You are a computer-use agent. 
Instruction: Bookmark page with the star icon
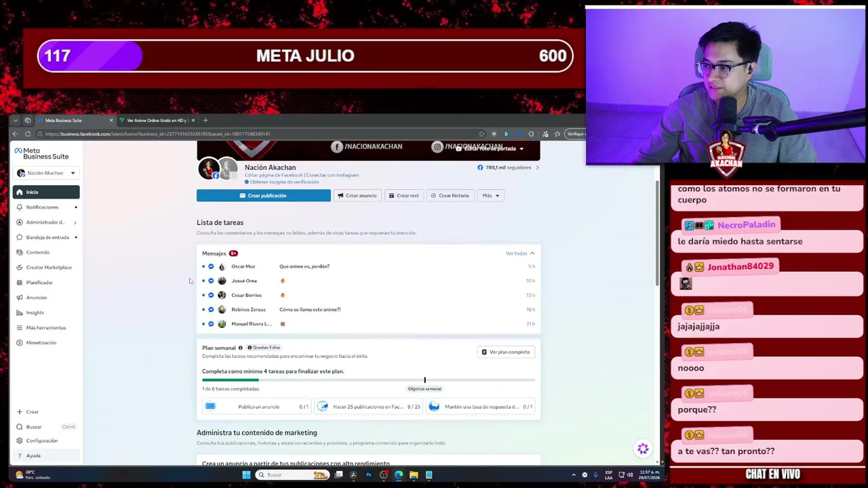pos(481,134)
